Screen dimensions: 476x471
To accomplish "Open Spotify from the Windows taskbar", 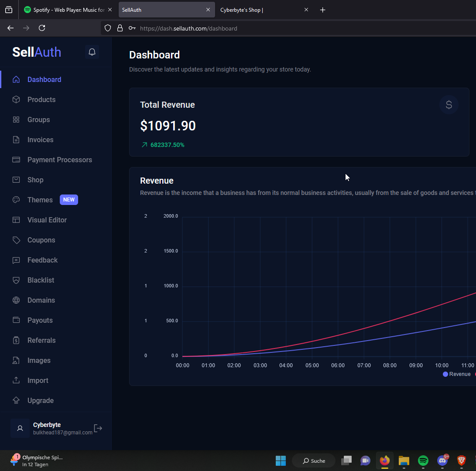I will pos(423,461).
